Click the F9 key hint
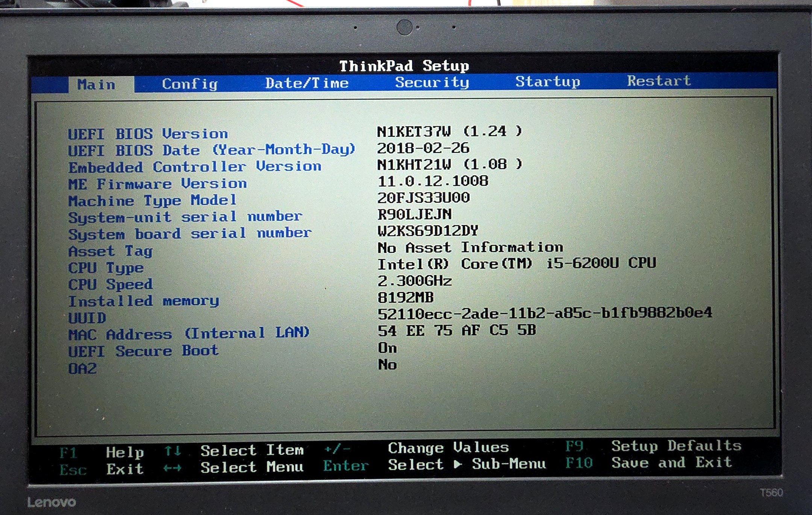This screenshot has width=812, height=515. (x=574, y=446)
